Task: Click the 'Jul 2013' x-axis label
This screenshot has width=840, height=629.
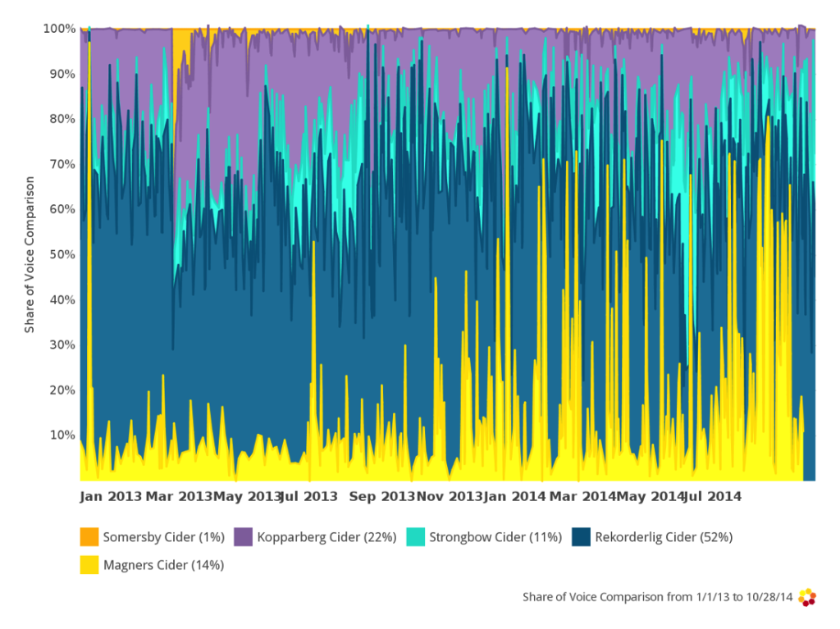Action: coord(309,497)
